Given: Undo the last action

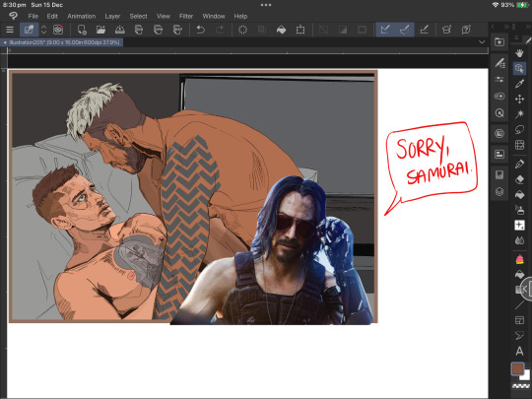Looking at the screenshot, I should click(x=201, y=30).
